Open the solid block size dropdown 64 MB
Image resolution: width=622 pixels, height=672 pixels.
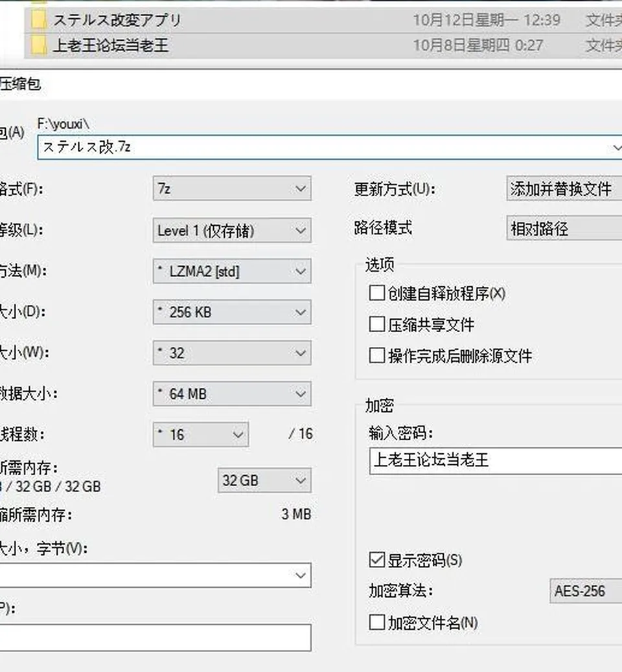232,394
